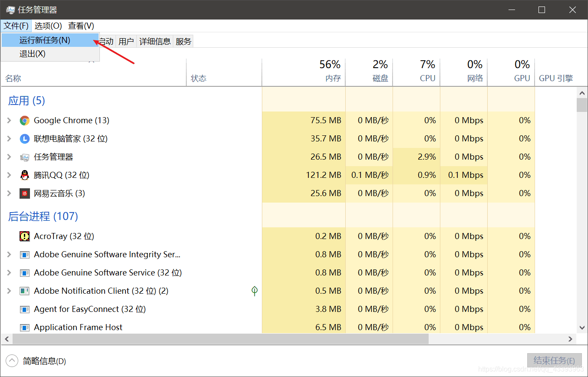Sort by the GPU usage column header
The width and height of the screenshot is (588, 377).
(x=511, y=72)
